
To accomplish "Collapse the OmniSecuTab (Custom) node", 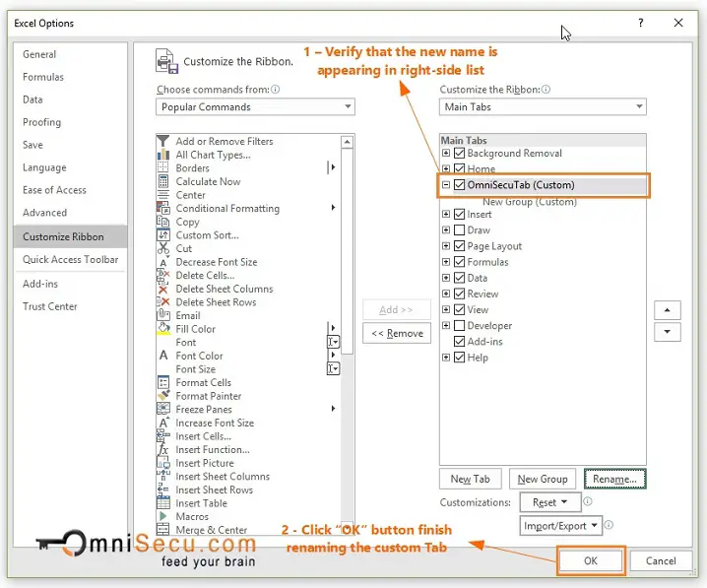I will point(446,185).
